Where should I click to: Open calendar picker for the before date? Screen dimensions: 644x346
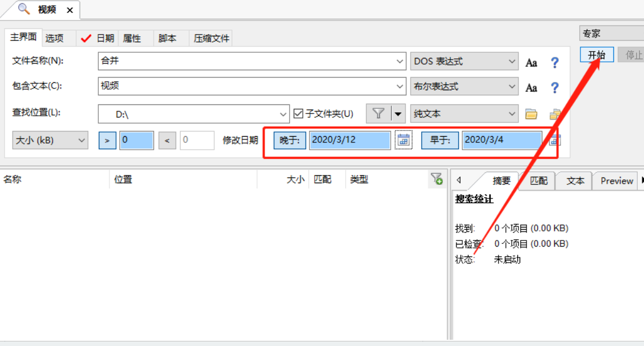(554, 140)
